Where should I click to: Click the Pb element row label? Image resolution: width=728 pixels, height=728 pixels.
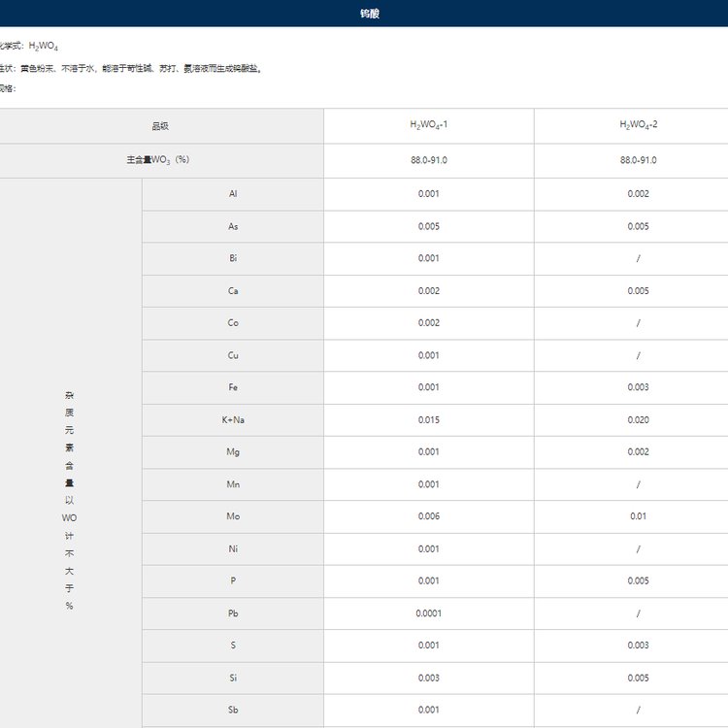(x=233, y=613)
